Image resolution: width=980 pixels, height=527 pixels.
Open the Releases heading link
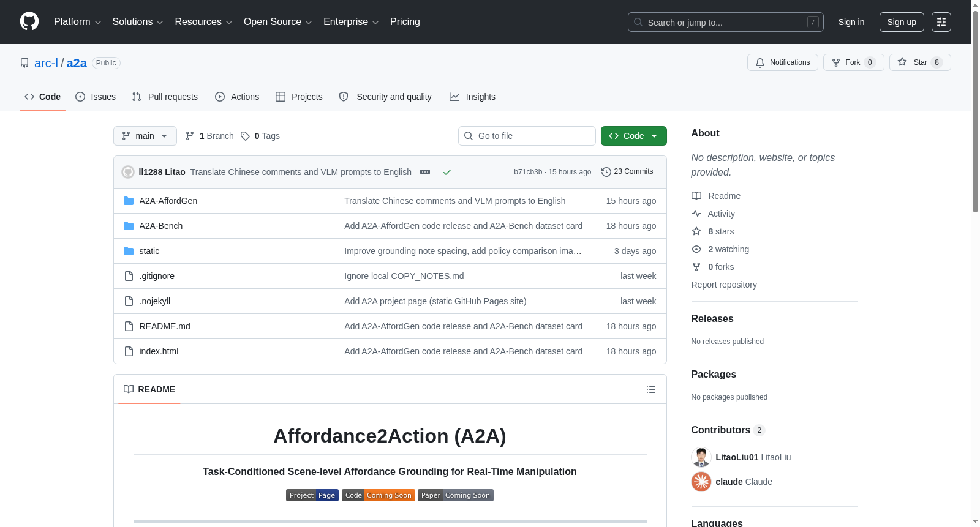(712, 319)
